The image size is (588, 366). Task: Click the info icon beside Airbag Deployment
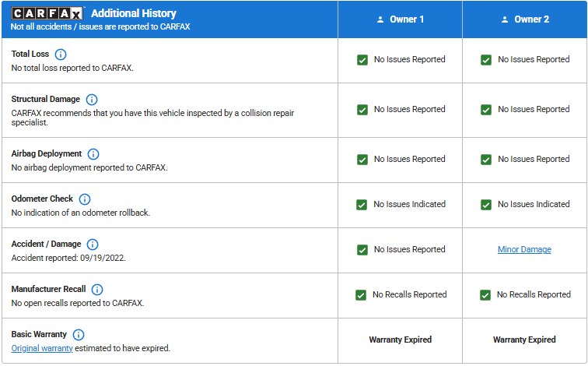(94, 154)
